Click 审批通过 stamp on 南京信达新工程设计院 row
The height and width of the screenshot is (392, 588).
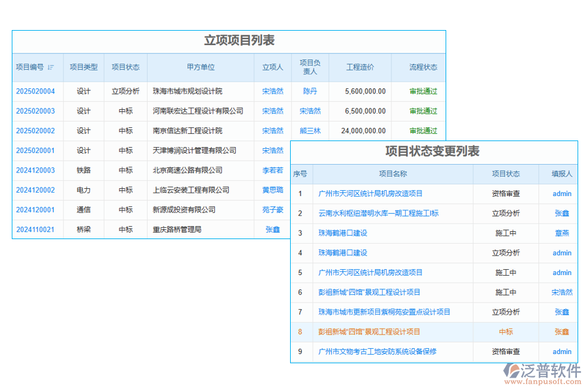[x=423, y=131]
